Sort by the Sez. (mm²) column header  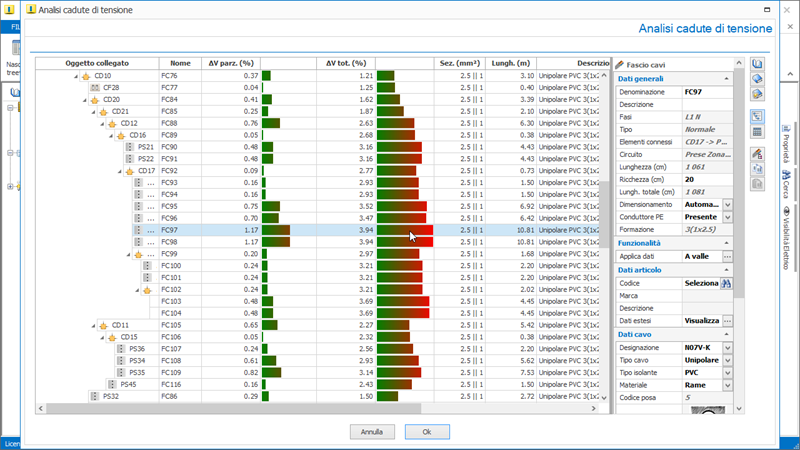click(x=460, y=63)
